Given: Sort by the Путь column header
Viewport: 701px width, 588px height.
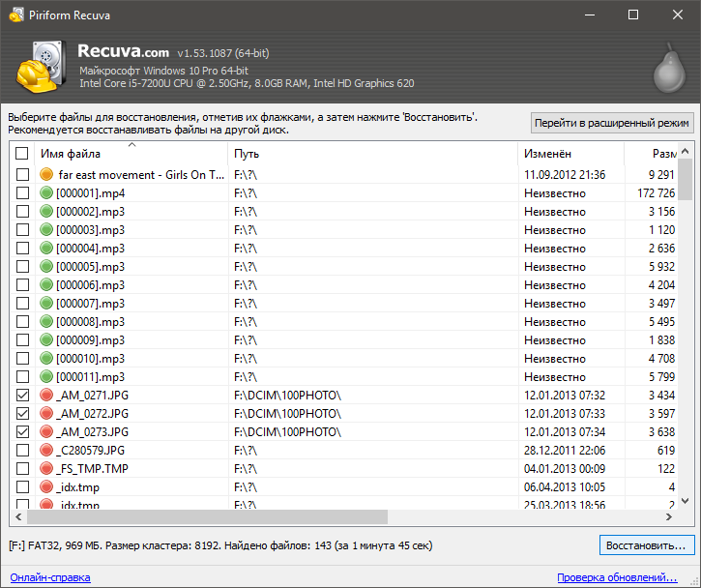Looking at the screenshot, I should coord(373,154).
